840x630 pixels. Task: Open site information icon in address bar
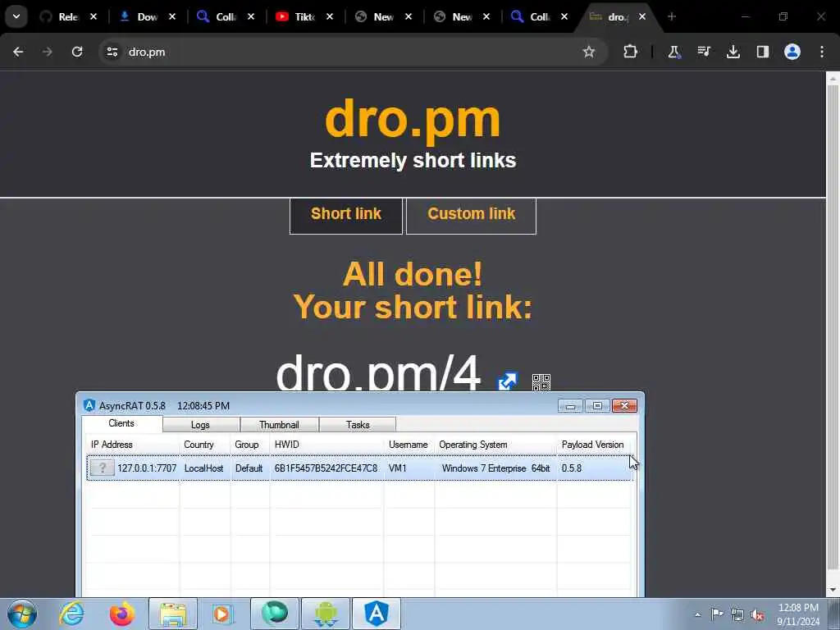point(112,52)
